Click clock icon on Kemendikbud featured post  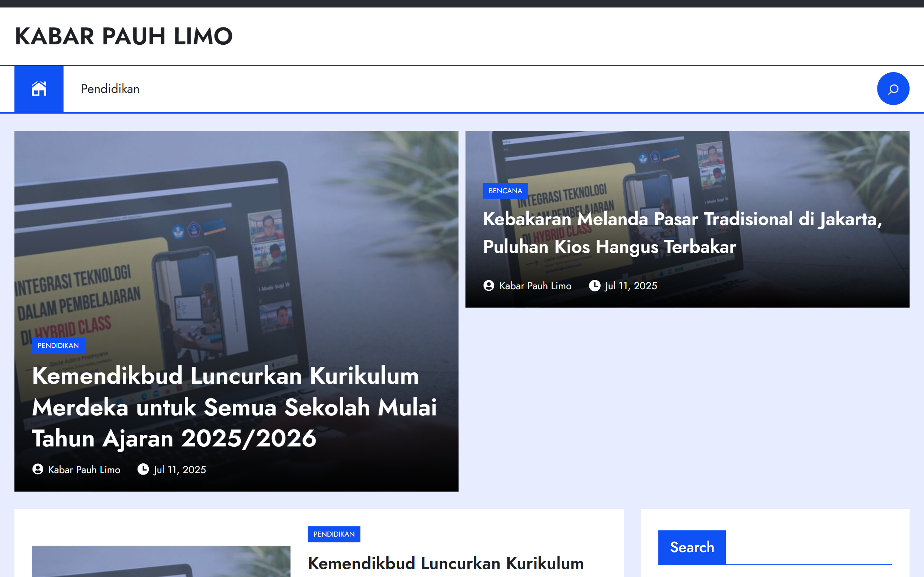143,469
